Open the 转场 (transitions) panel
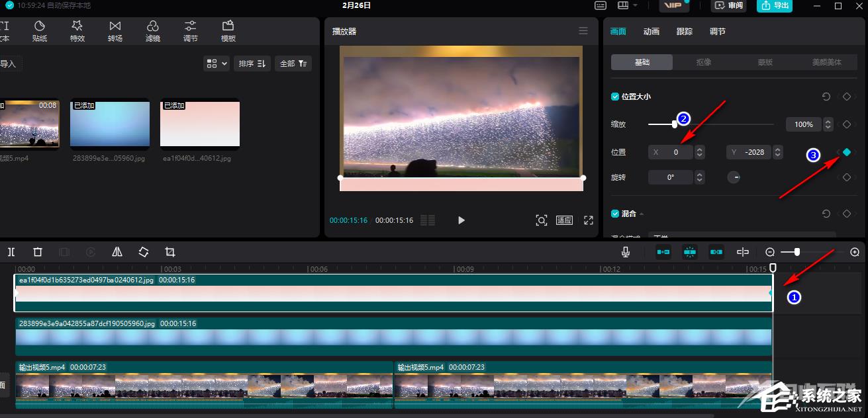This screenshot has width=868, height=418. point(115,30)
